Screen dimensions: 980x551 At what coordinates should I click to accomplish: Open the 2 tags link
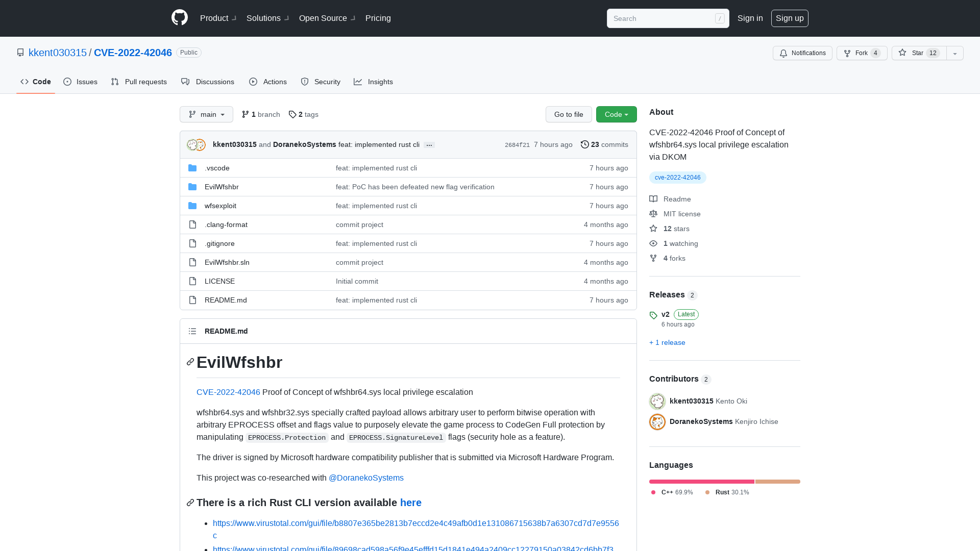point(304,114)
